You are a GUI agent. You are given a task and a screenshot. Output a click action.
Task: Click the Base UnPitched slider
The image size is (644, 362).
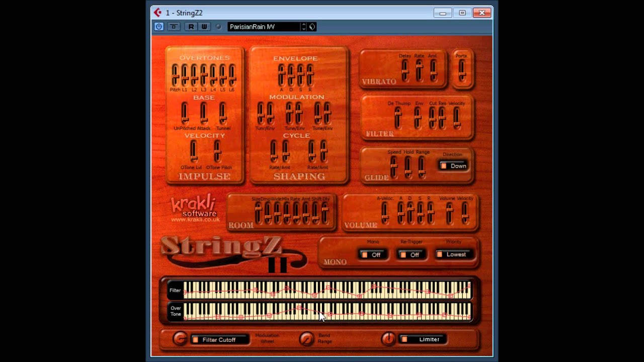tap(185, 113)
